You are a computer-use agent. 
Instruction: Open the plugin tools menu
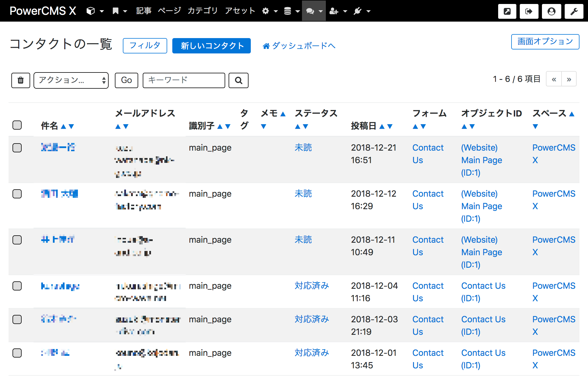(x=362, y=11)
